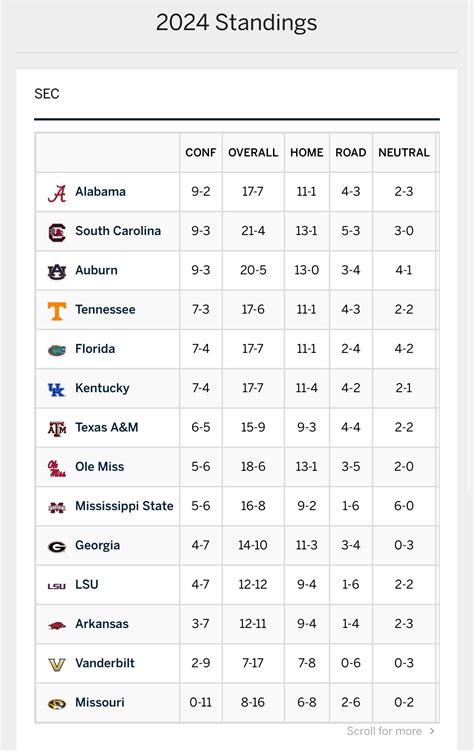
Task: Click the Georgia G logo
Action: (x=56, y=546)
